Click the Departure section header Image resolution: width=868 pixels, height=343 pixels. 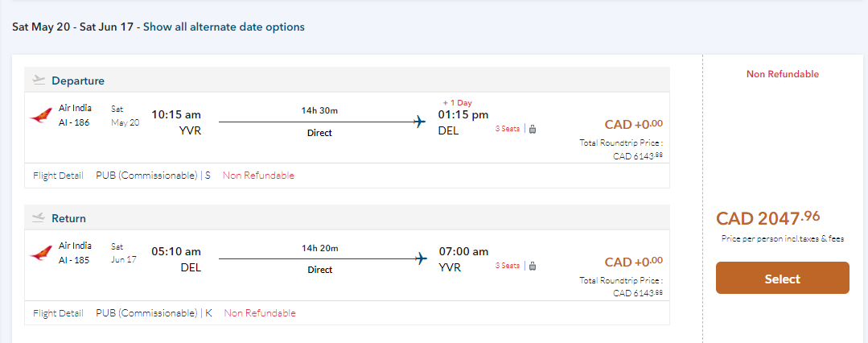78,81
